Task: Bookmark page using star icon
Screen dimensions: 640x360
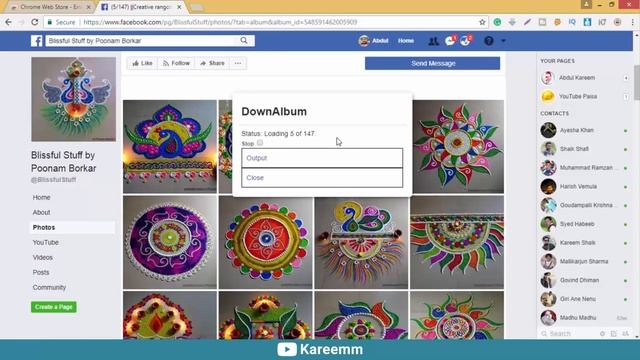Action: pyautogui.click(x=482, y=22)
